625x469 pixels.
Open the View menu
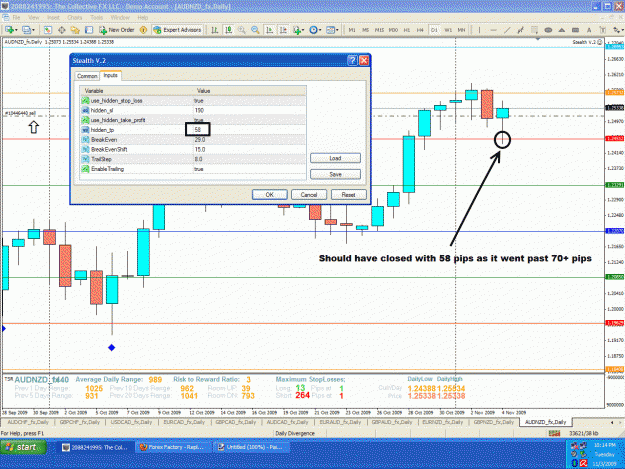coord(33,18)
